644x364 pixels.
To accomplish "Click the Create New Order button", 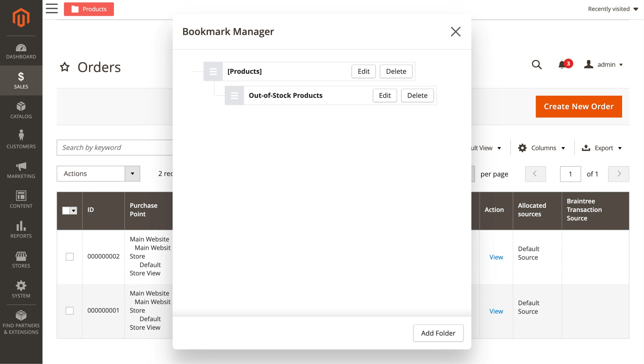I will coord(579,107).
